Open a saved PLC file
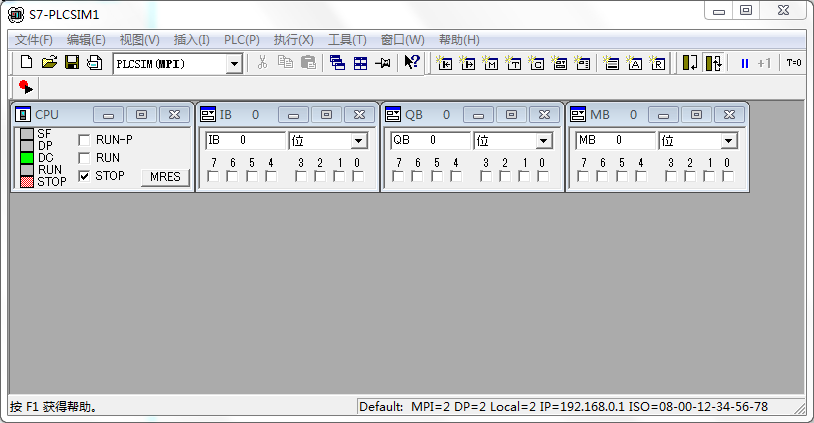814x423 pixels. [49, 63]
